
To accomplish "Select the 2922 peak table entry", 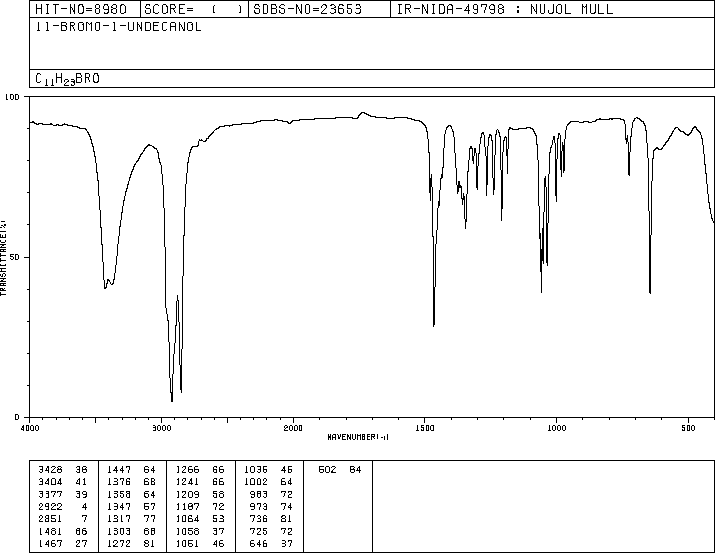I will (x=63, y=506).
